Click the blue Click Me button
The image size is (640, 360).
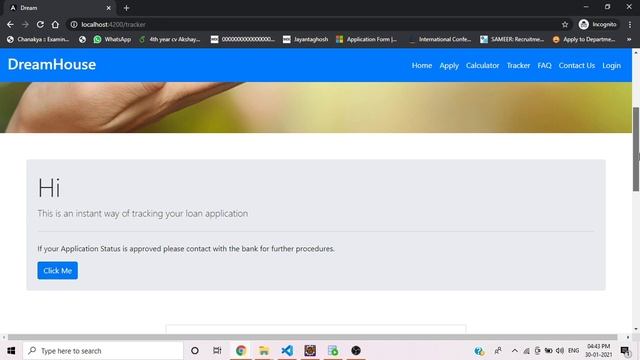coord(58,271)
